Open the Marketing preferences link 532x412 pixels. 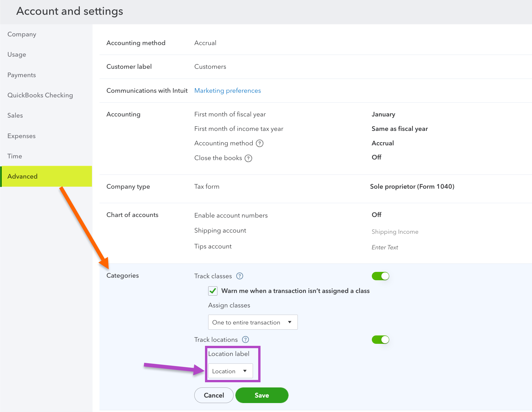tap(228, 91)
